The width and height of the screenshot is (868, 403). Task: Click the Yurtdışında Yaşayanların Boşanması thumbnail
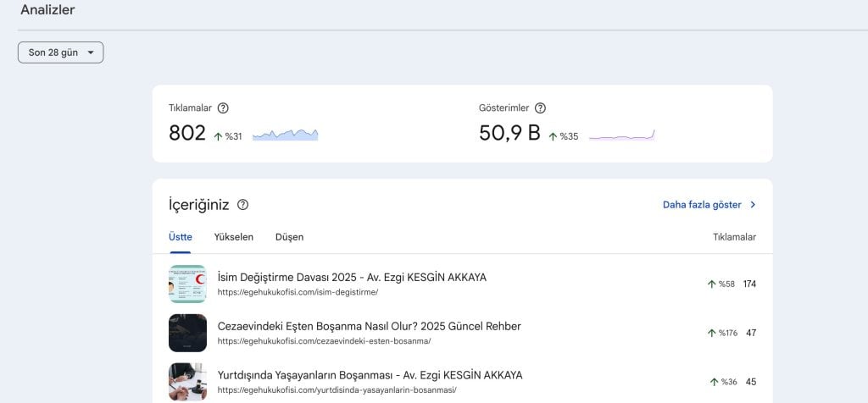tap(187, 381)
